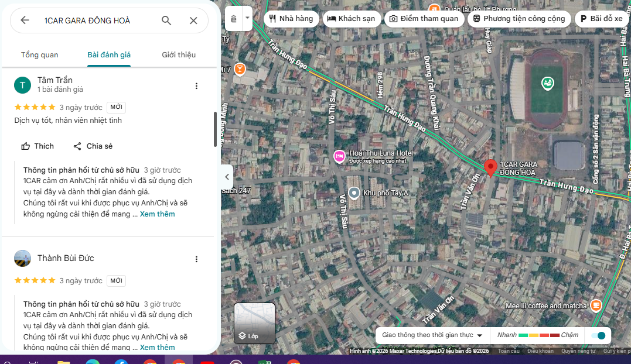
Task: Click the green stadium marker on the pitch
Action: (547, 83)
